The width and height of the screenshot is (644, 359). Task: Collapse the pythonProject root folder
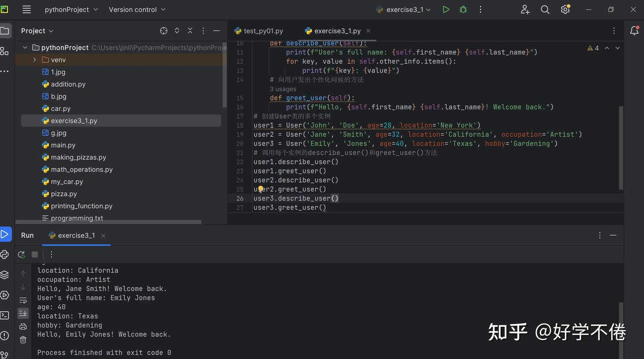25,47
